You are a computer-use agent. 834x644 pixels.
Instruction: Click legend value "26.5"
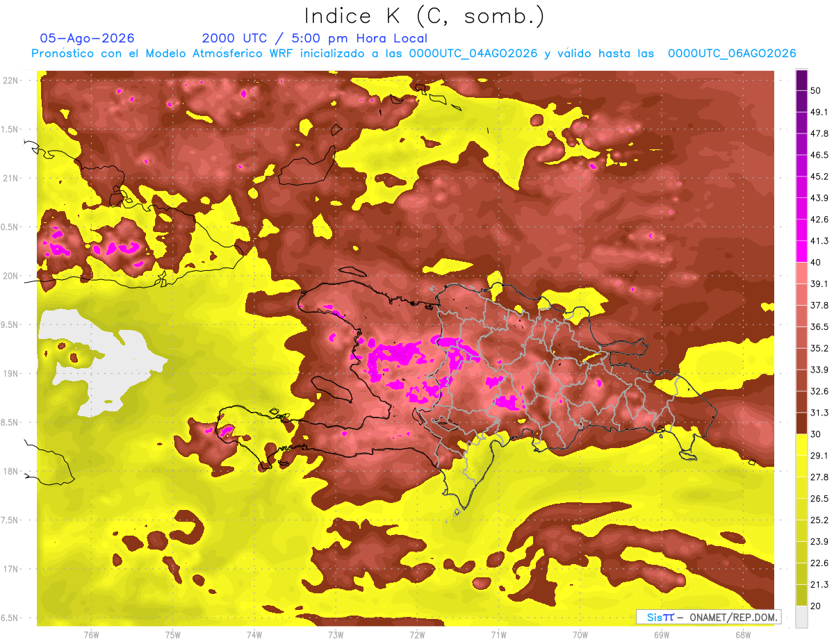(x=819, y=499)
